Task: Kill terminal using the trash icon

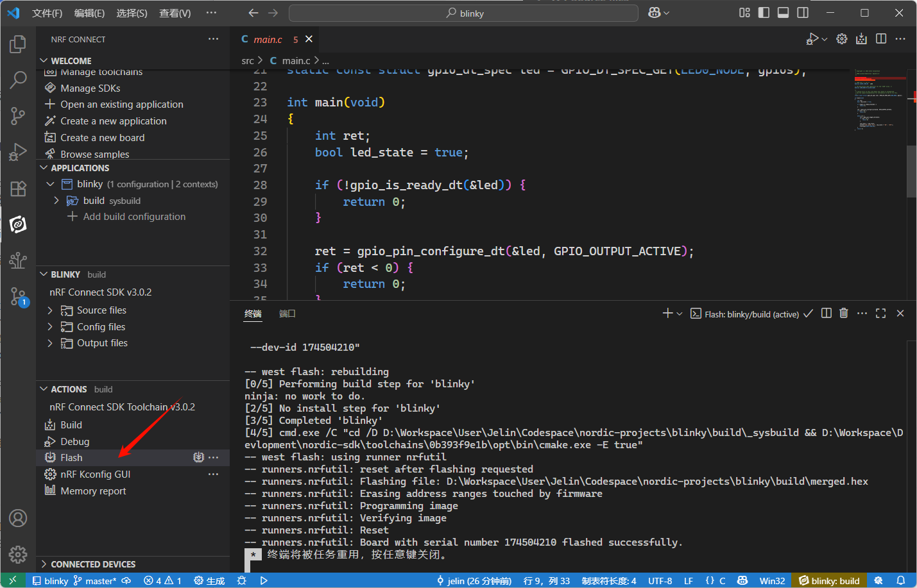Action: [x=844, y=314]
